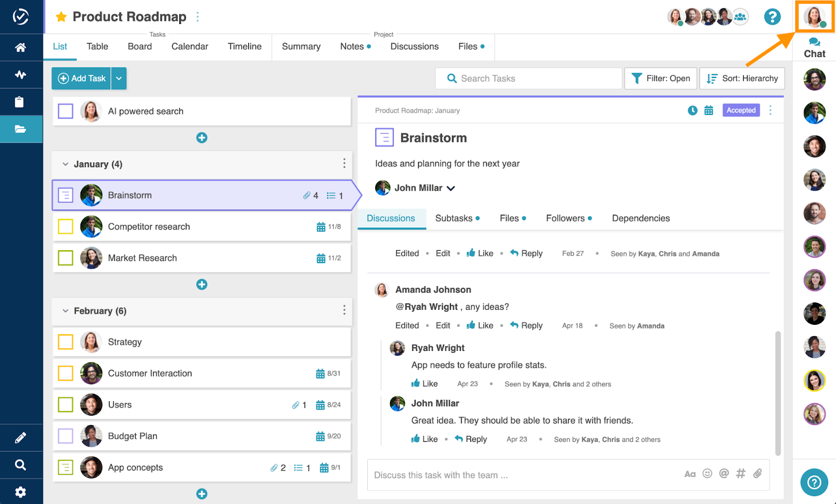Open the Accepted status dropdown
836x504 pixels.
point(741,110)
